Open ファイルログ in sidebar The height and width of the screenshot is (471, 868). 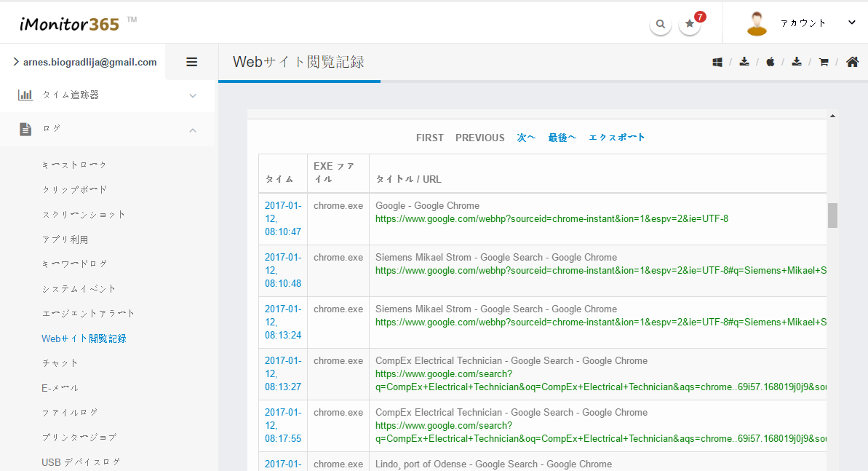coord(70,412)
